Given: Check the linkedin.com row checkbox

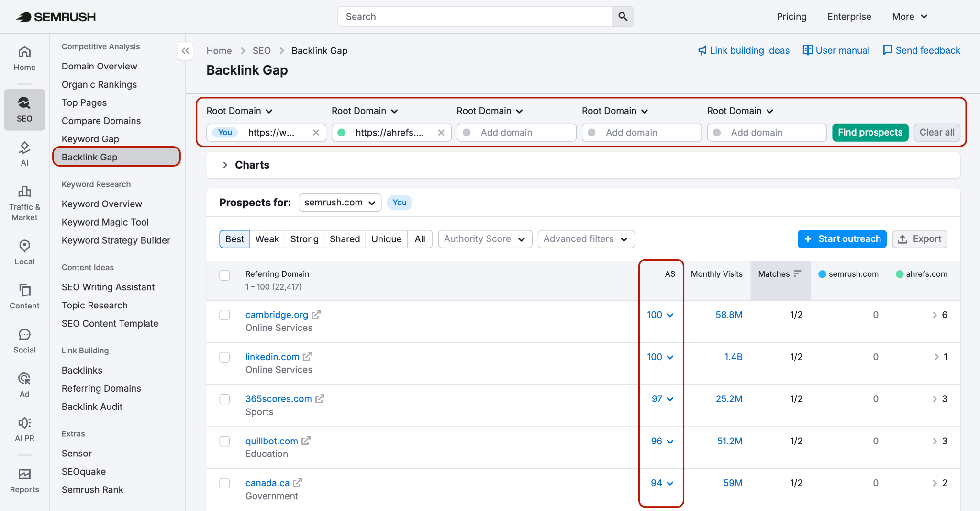Looking at the screenshot, I should (x=224, y=357).
